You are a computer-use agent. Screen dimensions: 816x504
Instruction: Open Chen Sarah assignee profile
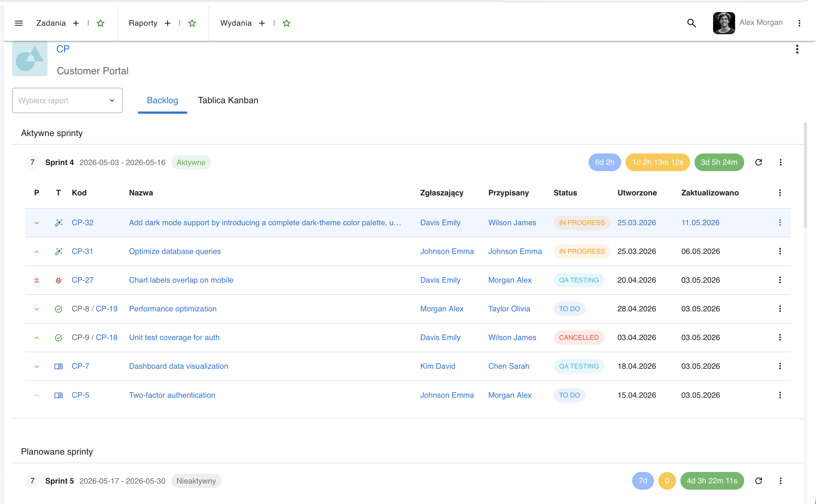point(508,366)
